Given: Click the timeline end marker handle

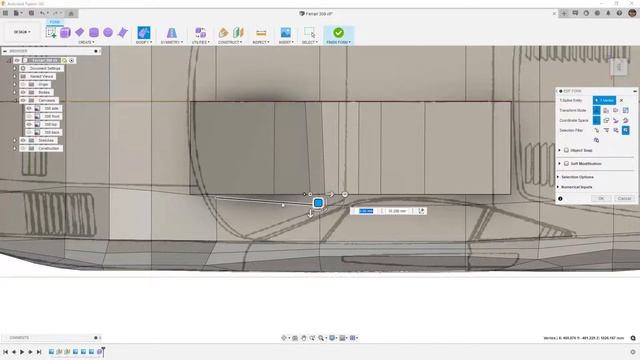Looking at the screenshot, I should tap(103, 351).
